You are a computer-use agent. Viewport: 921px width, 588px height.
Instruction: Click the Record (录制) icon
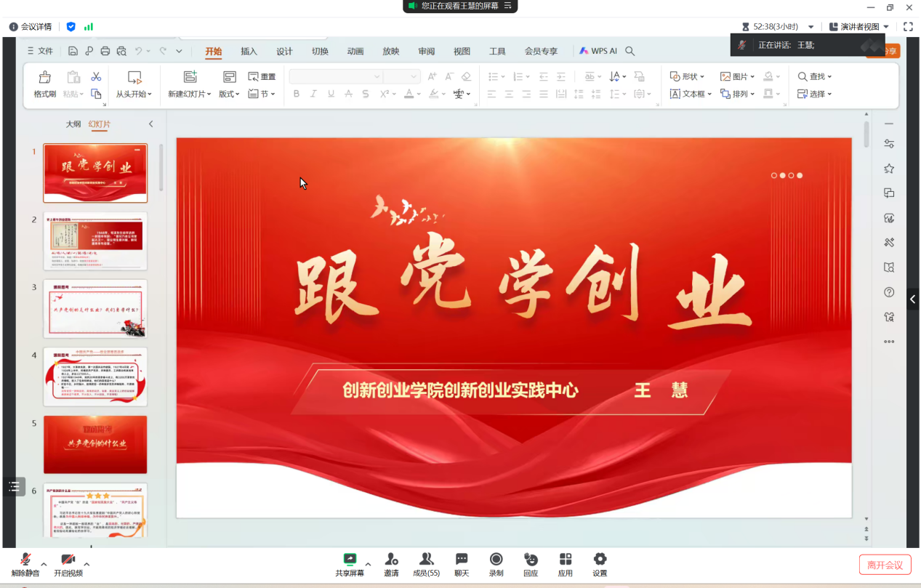[x=496, y=559]
